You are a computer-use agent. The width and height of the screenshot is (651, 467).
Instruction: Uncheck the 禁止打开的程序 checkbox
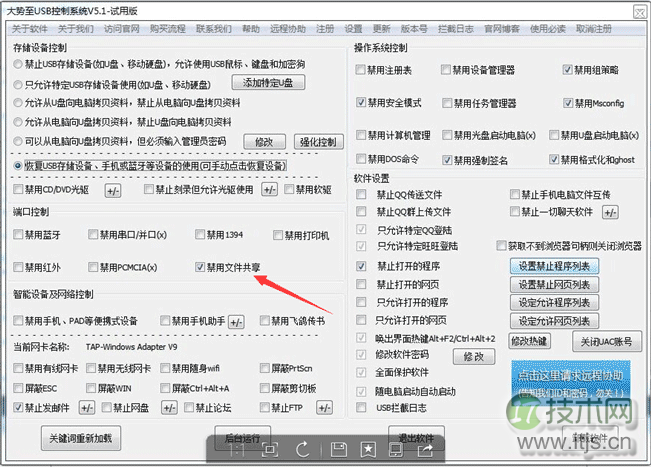pyautogui.click(x=361, y=266)
